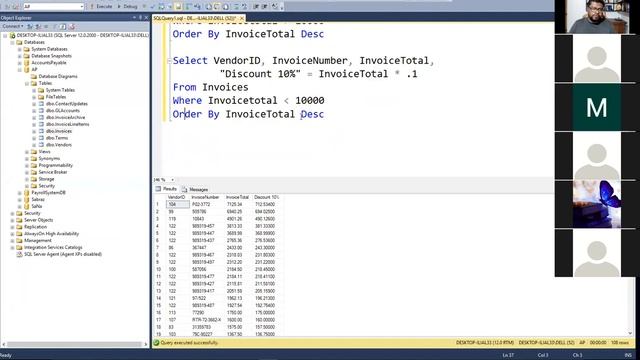Expand the System Databases folder
The height and width of the screenshot is (360, 640).
[19, 49]
